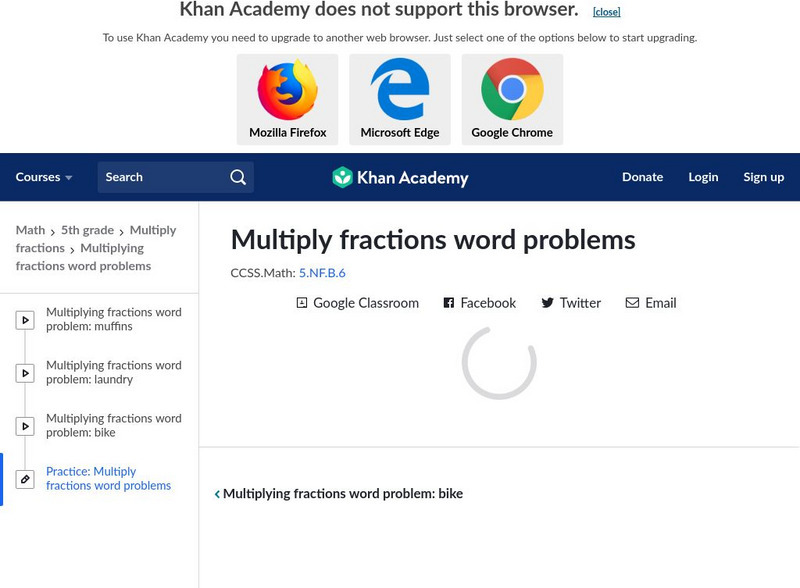The height and width of the screenshot is (588, 800).
Task: Expand the Courses dropdown menu
Action: pyautogui.click(x=44, y=177)
